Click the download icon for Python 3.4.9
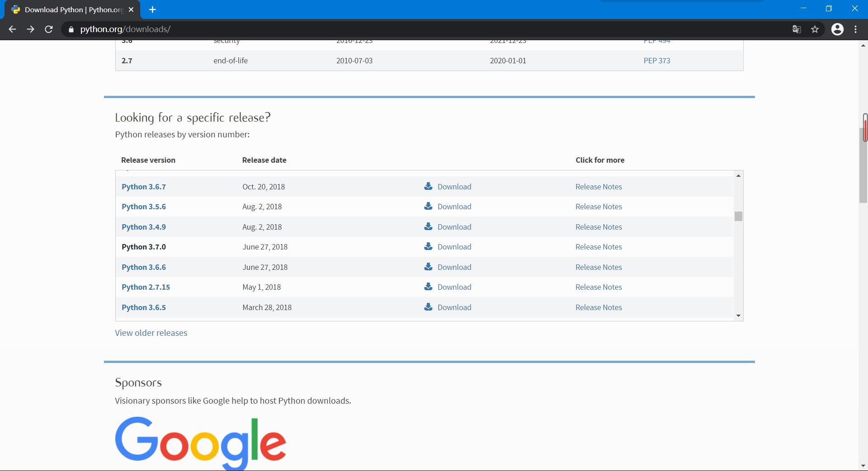This screenshot has height=471, width=868. tap(428, 226)
